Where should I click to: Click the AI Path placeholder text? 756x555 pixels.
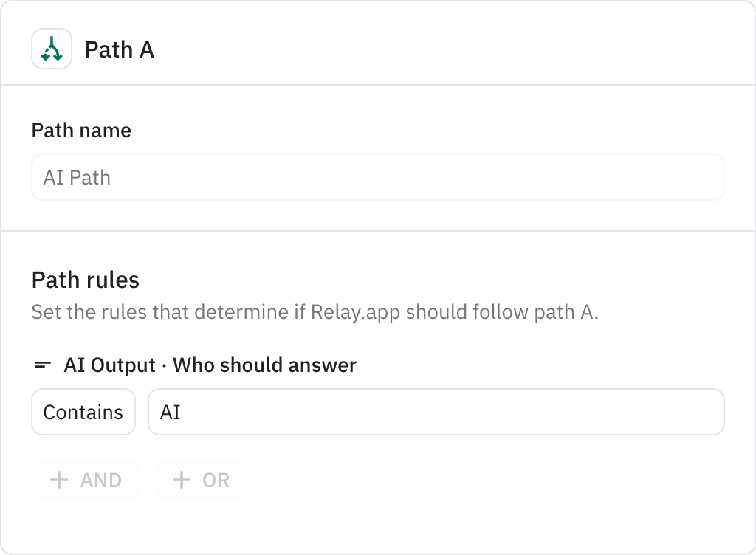77,177
